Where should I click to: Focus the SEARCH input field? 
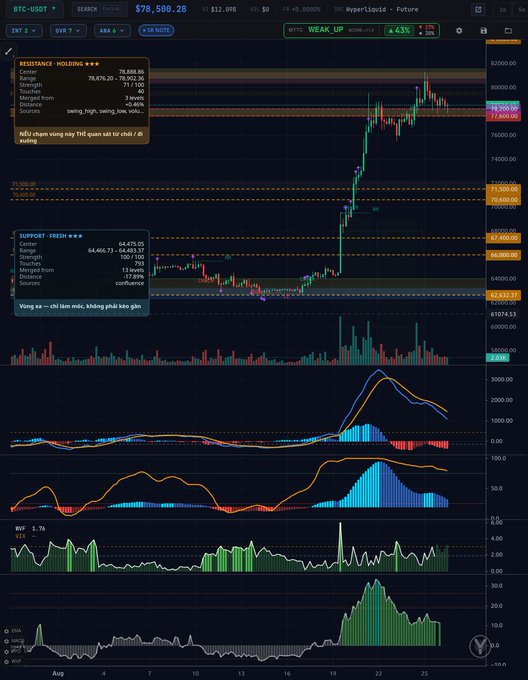(x=100, y=9)
